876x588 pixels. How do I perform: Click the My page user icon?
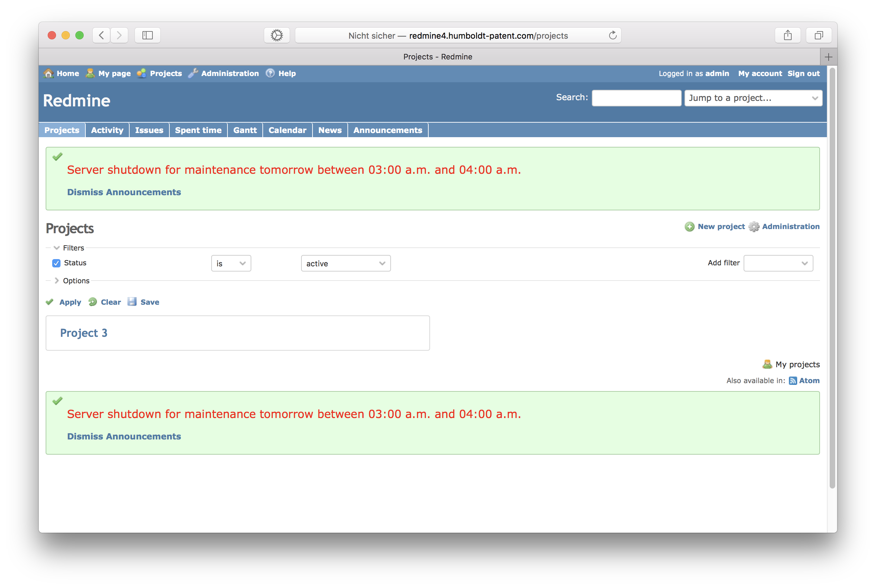(90, 73)
